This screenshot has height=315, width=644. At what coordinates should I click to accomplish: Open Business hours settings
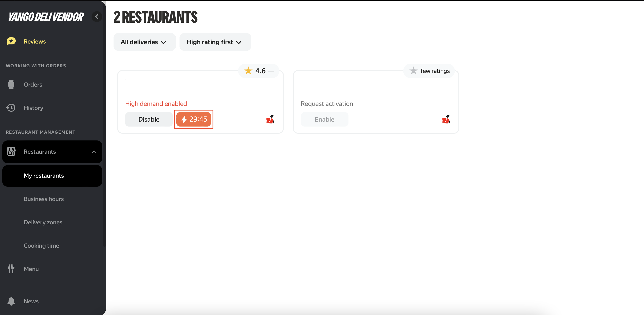pyautogui.click(x=44, y=199)
